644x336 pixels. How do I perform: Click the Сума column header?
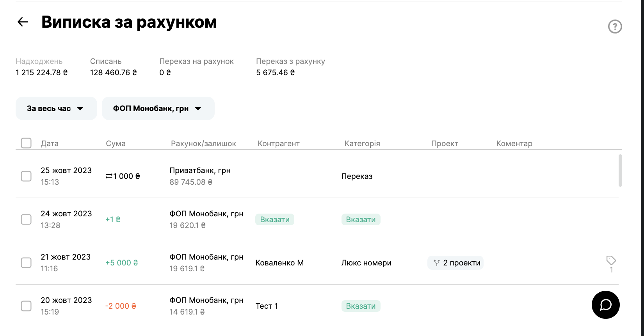coord(116,143)
